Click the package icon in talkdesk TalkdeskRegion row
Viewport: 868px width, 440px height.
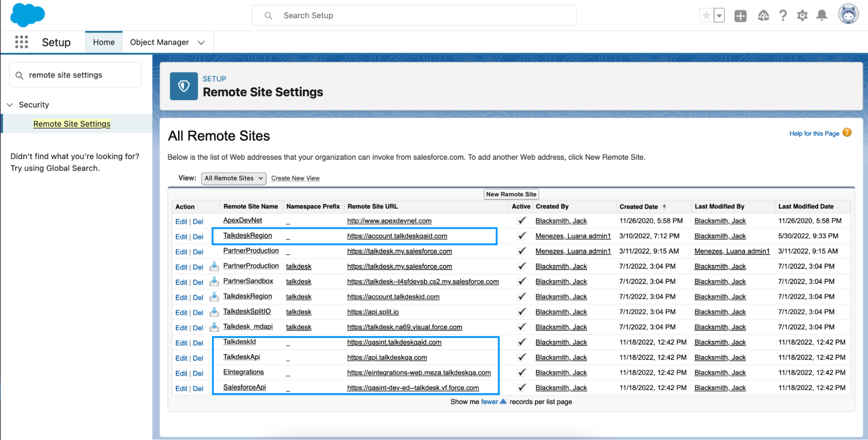pos(214,297)
